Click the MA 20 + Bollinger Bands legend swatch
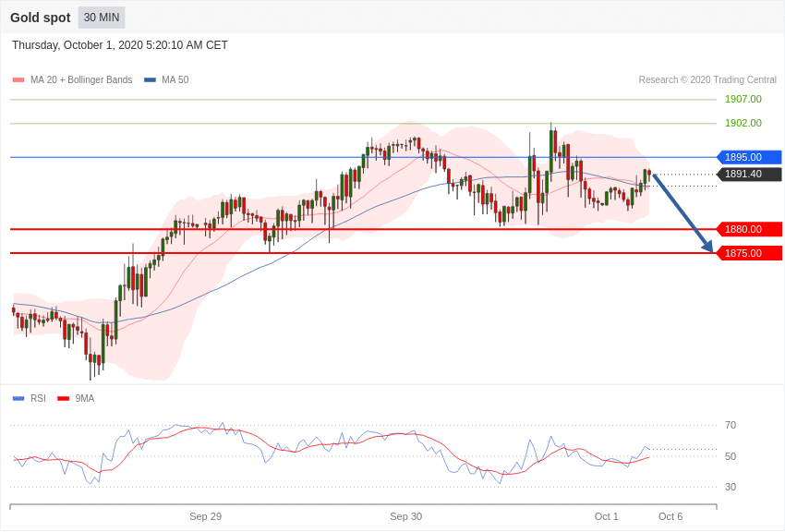Screen dimensions: 785x532 [18, 79]
